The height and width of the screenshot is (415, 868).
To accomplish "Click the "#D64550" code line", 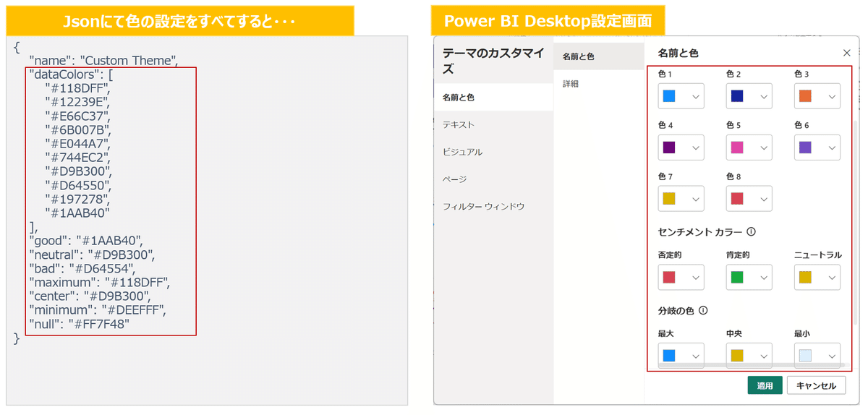I will coord(78,185).
